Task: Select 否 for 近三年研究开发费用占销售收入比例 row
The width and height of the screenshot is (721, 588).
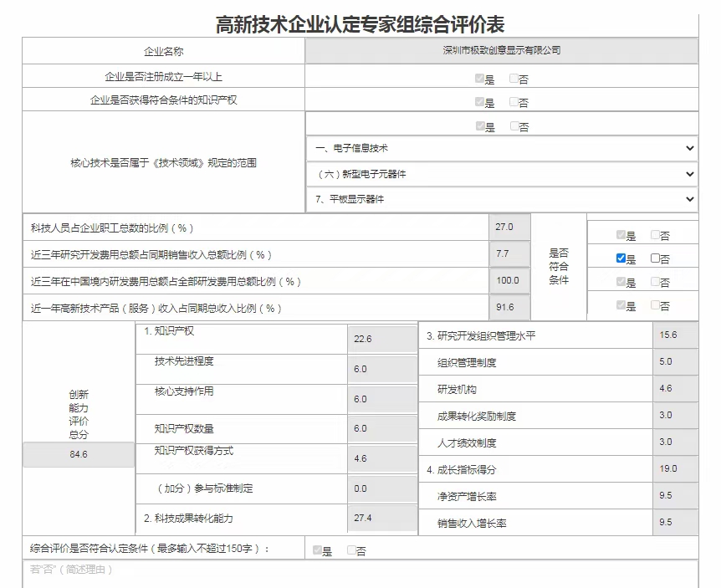Action: coord(656,259)
